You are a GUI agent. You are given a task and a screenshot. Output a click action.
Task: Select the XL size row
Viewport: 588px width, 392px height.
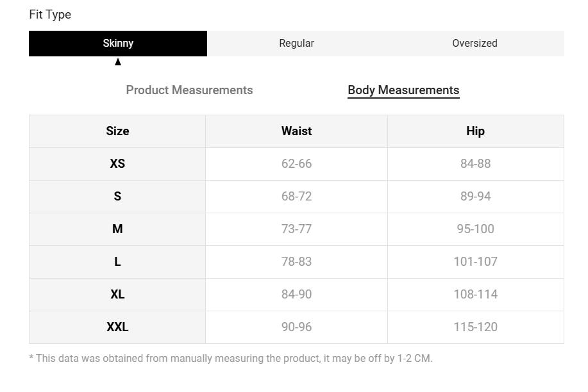(x=117, y=294)
